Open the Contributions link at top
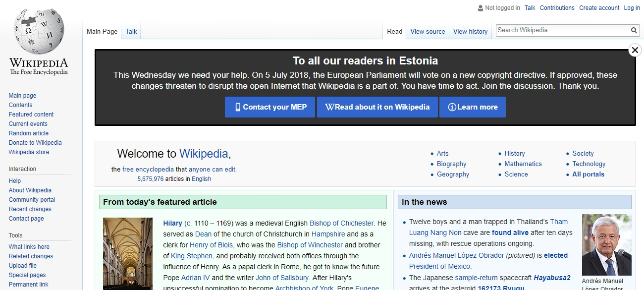 [557, 8]
